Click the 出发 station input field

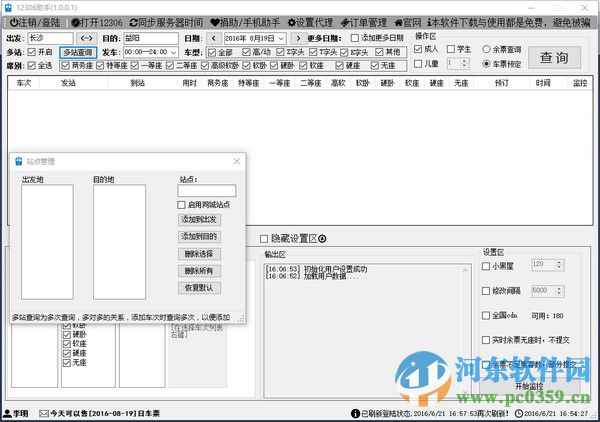(50, 38)
